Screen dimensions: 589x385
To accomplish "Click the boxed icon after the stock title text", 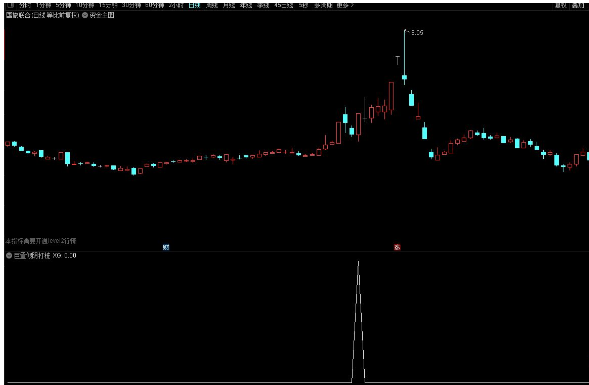I will point(111,15).
